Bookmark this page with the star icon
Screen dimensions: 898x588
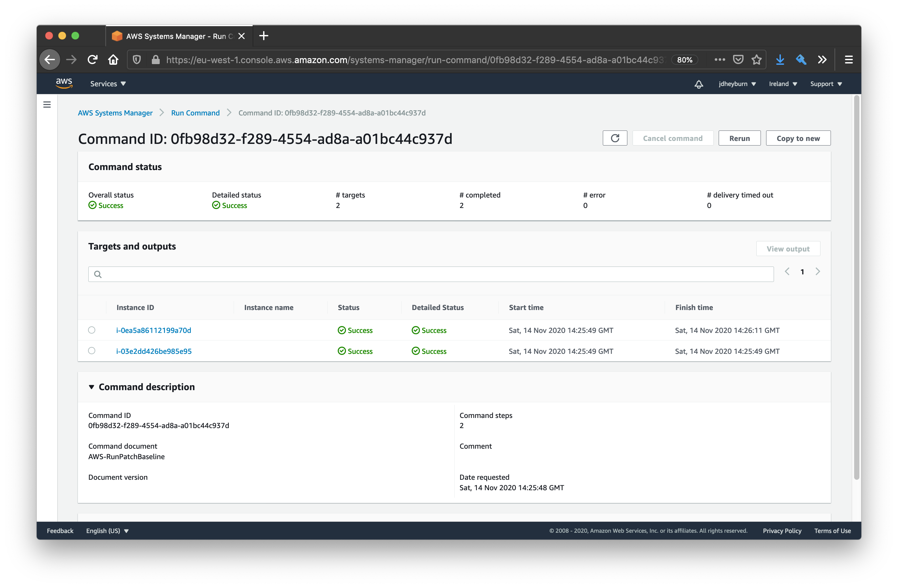pyautogui.click(x=757, y=60)
